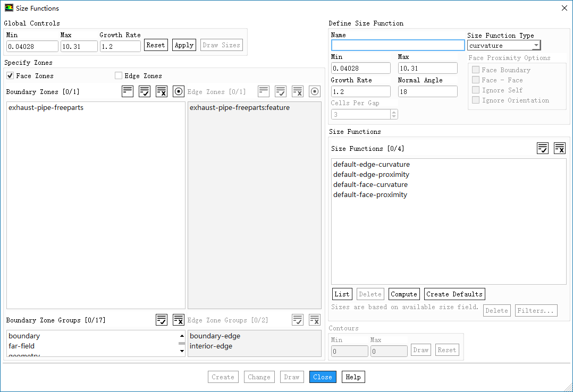
Task: Select exhaust-pipe-freeparts boundary zone
Action: 46,108
